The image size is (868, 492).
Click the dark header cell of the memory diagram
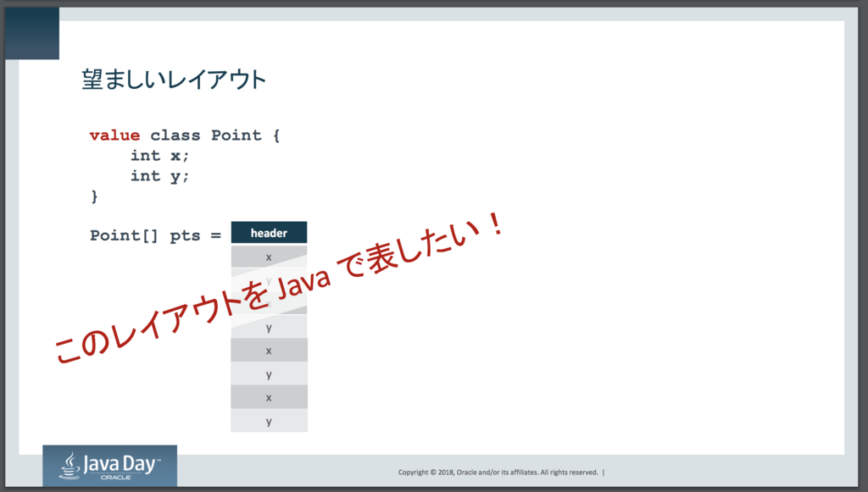coord(269,232)
